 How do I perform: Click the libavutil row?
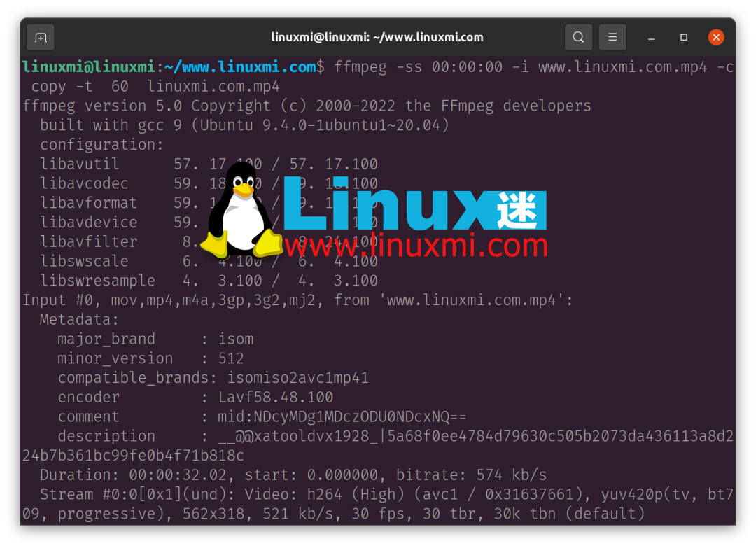pyautogui.click(x=209, y=164)
